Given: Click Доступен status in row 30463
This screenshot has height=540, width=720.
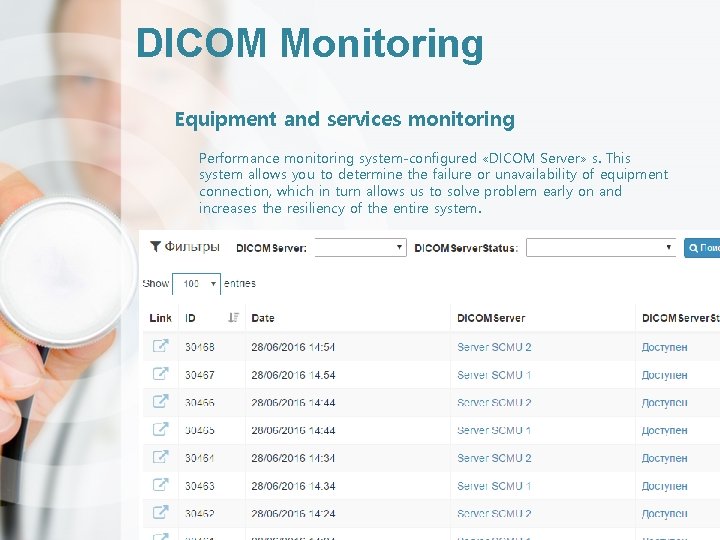Looking at the screenshot, I should click(x=664, y=486).
